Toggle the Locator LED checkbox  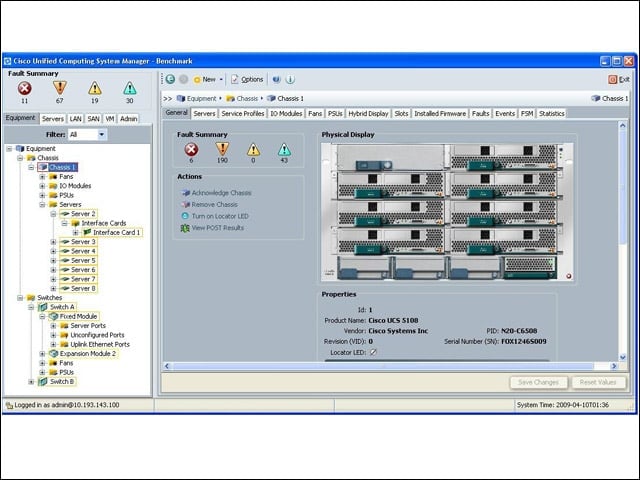click(373, 352)
